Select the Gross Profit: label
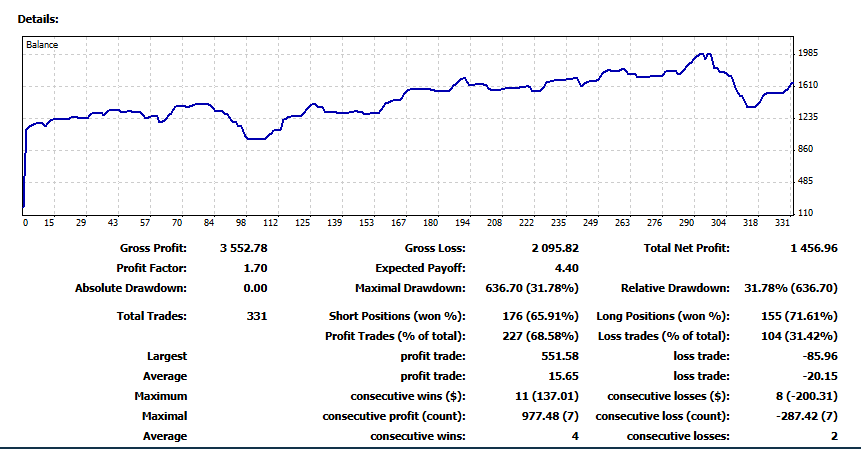The height and width of the screenshot is (449, 861). 153,248
